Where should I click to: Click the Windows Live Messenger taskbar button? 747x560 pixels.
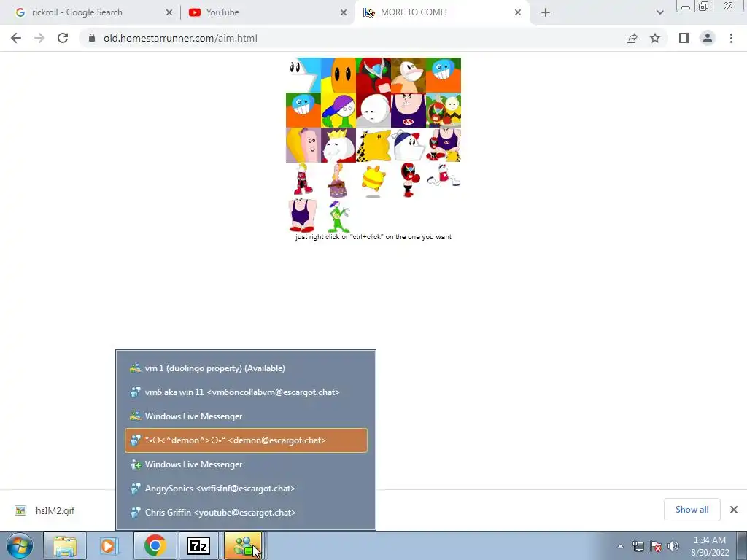click(x=243, y=545)
